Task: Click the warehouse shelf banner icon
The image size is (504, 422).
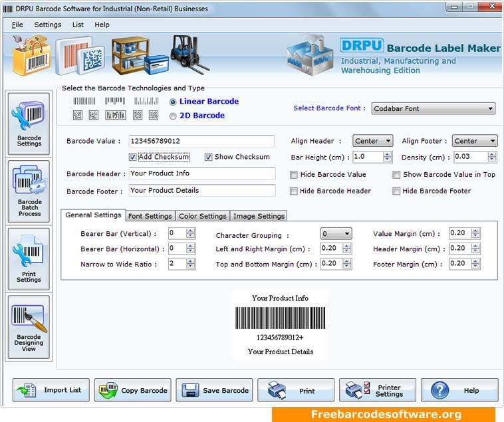Action: (140, 56)
